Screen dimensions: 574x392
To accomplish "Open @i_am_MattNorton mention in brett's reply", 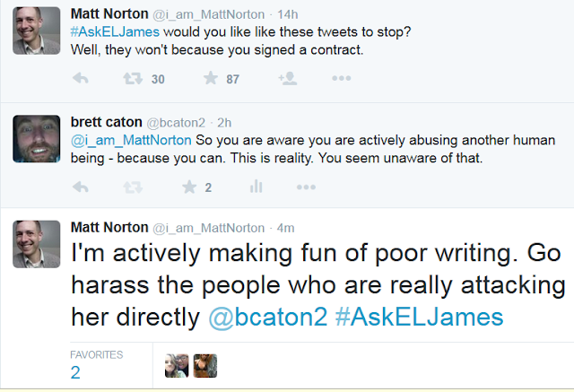I will 131,140.
